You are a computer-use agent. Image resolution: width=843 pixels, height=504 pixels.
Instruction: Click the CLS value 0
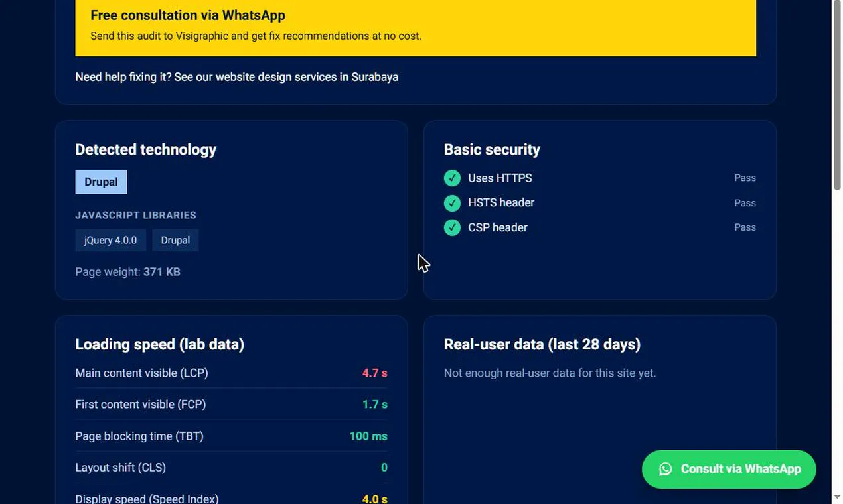pyautogui.click(x=384, y=468)
